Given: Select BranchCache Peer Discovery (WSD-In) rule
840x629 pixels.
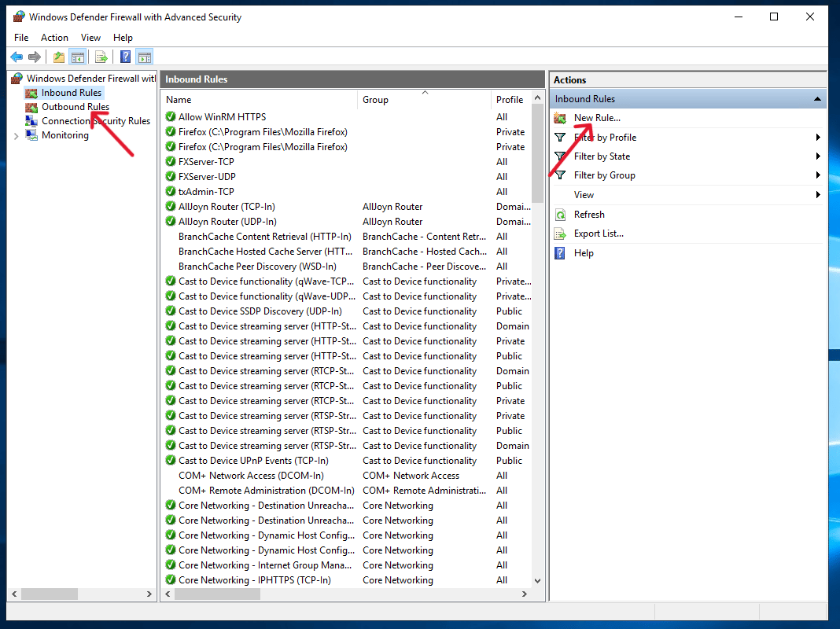Looking at the screenshot, I should 347,266.
